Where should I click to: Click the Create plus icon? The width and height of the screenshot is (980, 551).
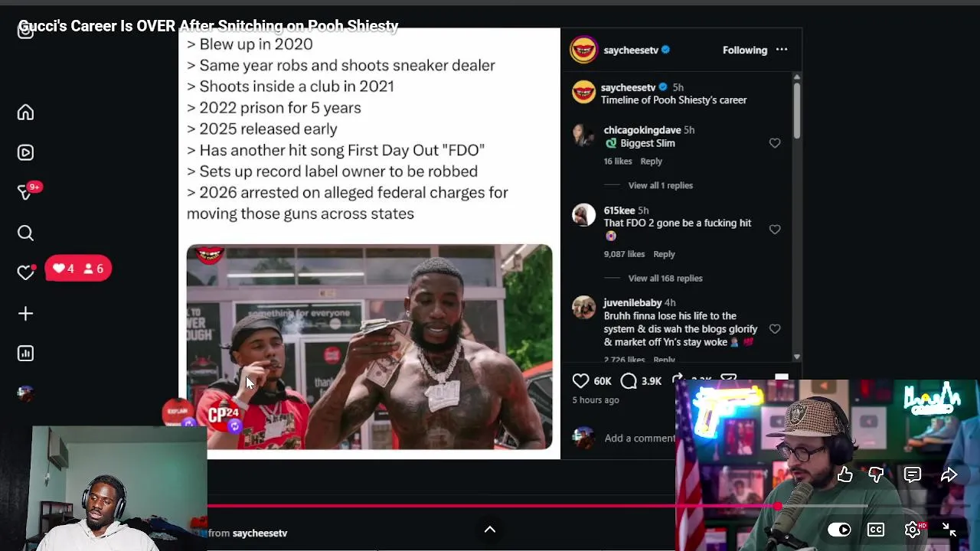pos(25,314)
